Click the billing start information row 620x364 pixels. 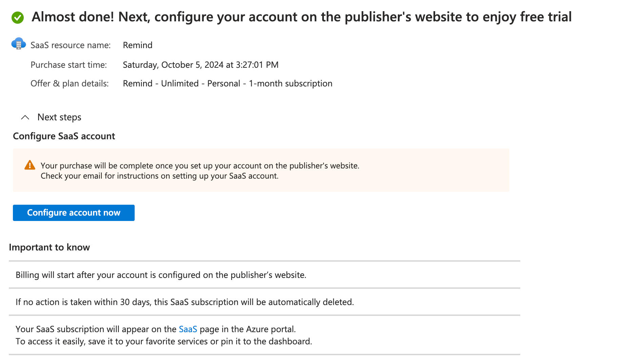160,275
